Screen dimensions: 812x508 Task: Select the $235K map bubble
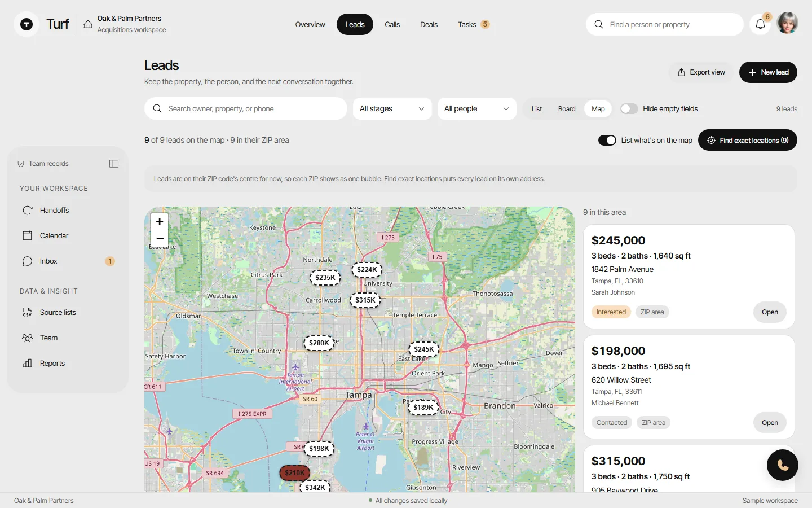[325, 278]
